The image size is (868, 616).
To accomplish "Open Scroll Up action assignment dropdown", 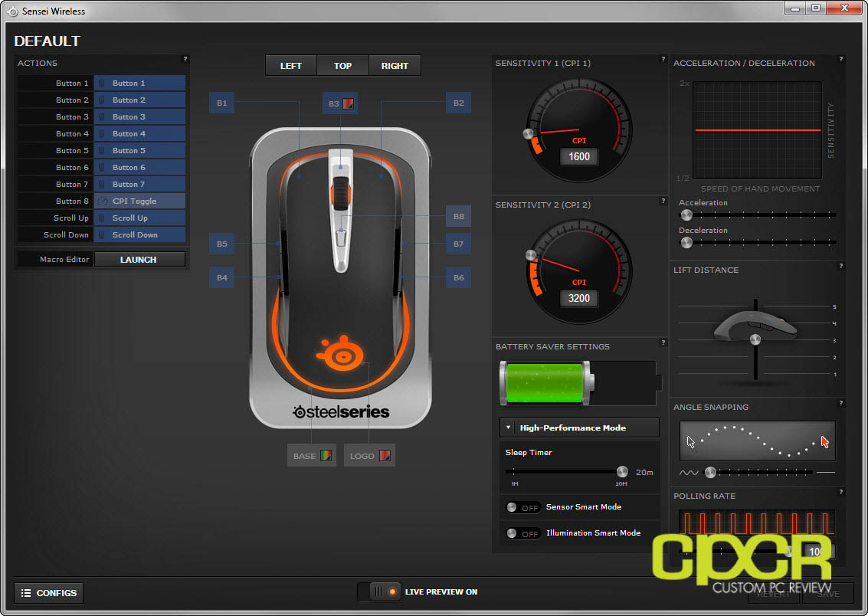I will tap(139, 218).
